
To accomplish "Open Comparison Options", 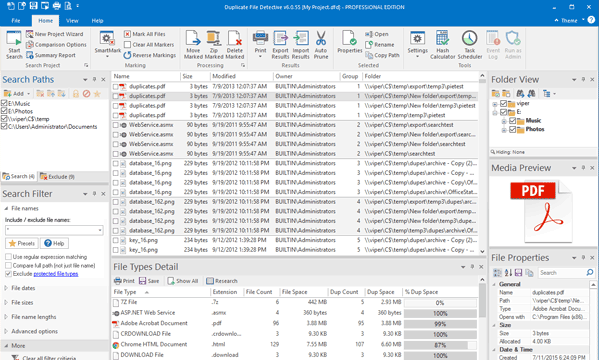I will (56, 44).
